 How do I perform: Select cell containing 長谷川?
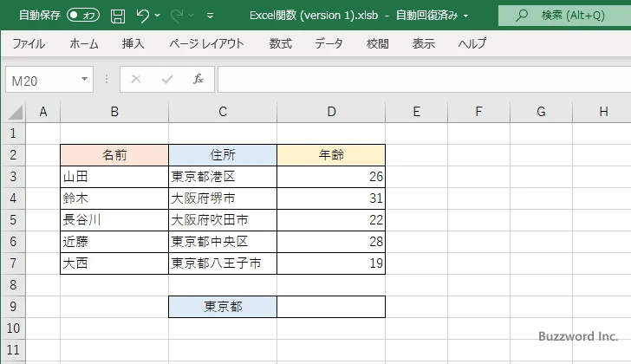click(x=114, y=220)
